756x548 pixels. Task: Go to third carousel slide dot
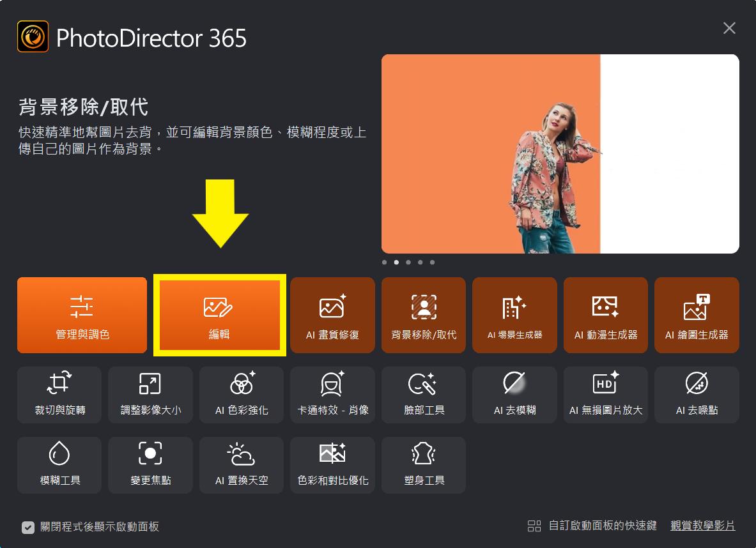click(408, 263)
